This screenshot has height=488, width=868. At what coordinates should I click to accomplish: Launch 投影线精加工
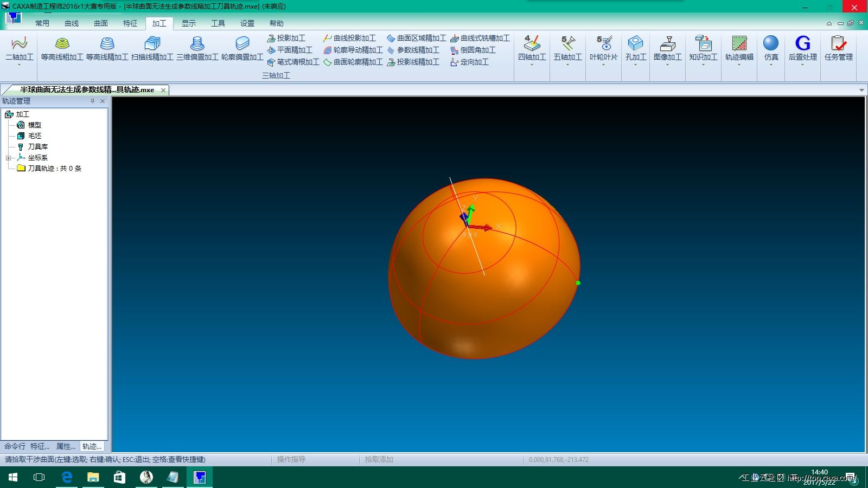(413, 62)
